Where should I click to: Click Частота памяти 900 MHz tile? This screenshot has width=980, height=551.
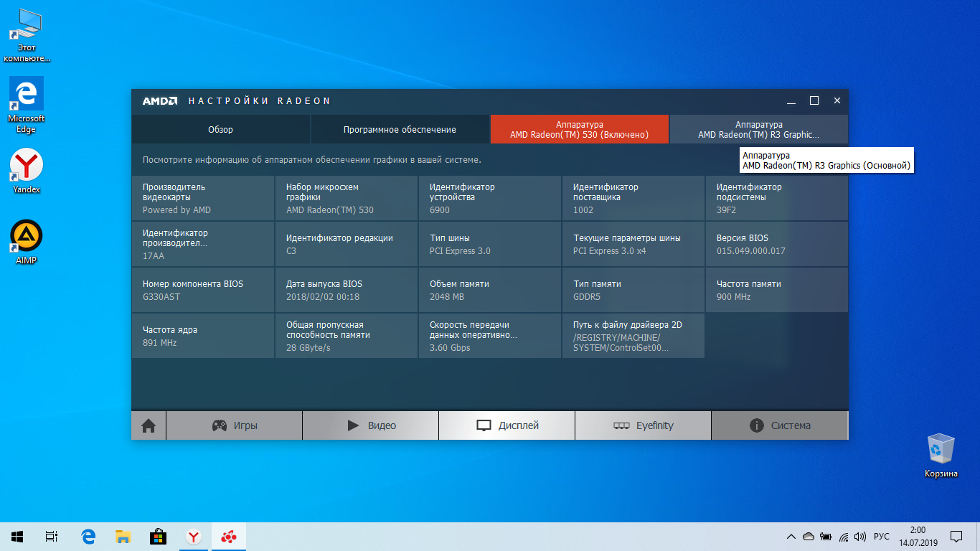(x=777, y=290)
